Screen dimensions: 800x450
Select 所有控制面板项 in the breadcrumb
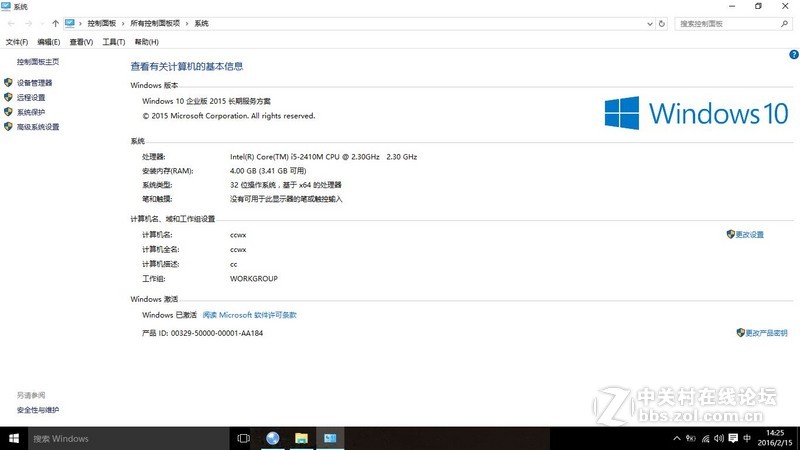click(x=155, y=23)
